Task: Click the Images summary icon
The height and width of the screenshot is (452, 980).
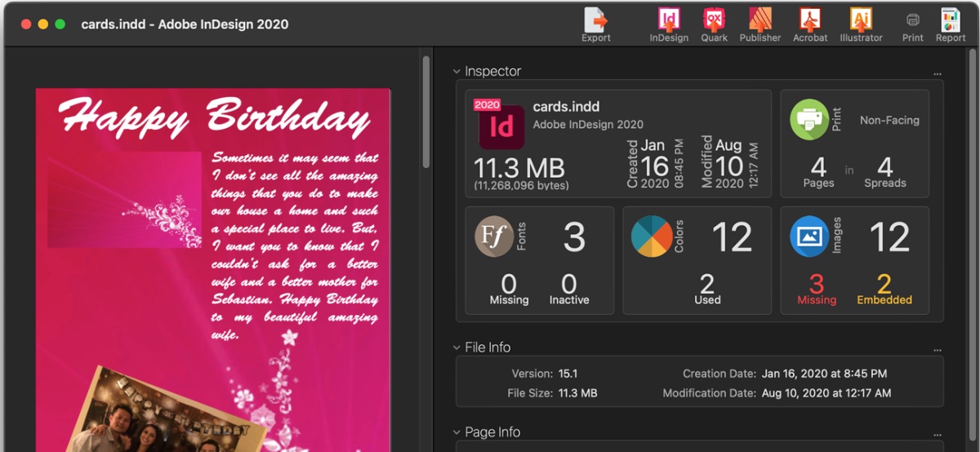Action: coord(809,237)
